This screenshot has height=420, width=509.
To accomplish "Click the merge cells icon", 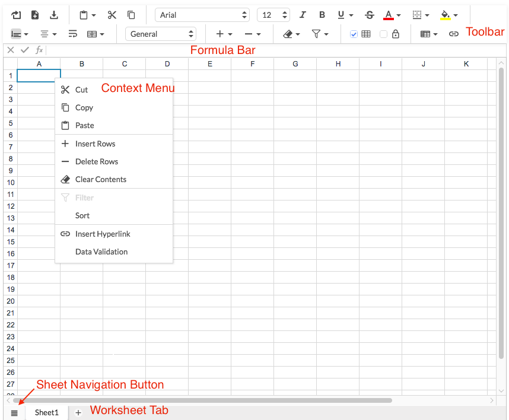I will (x=92, y=34).
